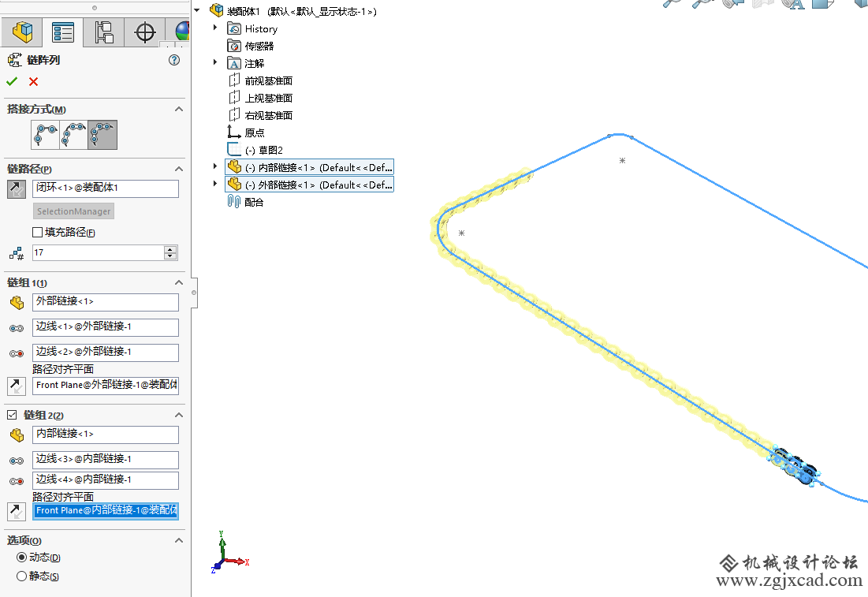868x597 pixels.
Task: Click the reverse alignment icon for 内部链接
Action: pyautogui.click(x=16, y=512)
